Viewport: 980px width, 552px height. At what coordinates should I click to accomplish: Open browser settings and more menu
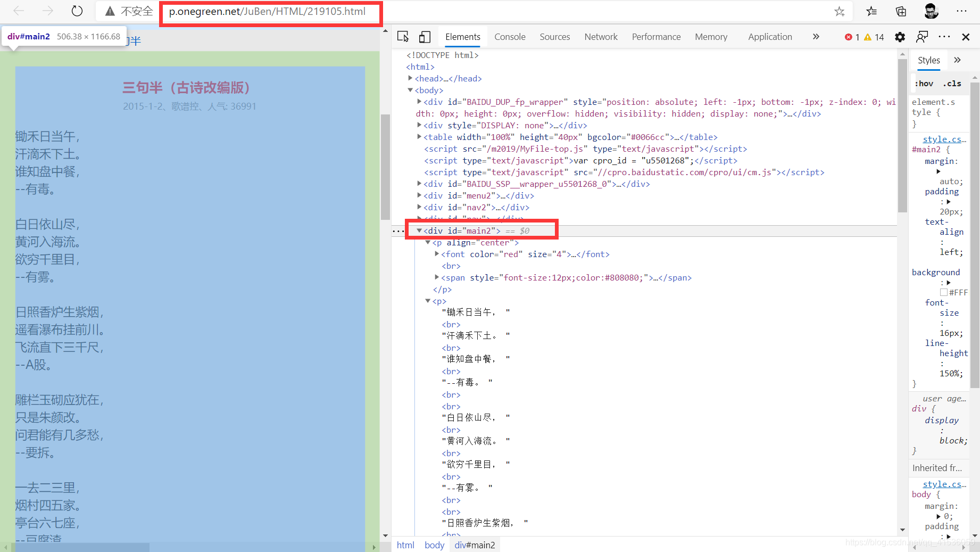(961, 11)
